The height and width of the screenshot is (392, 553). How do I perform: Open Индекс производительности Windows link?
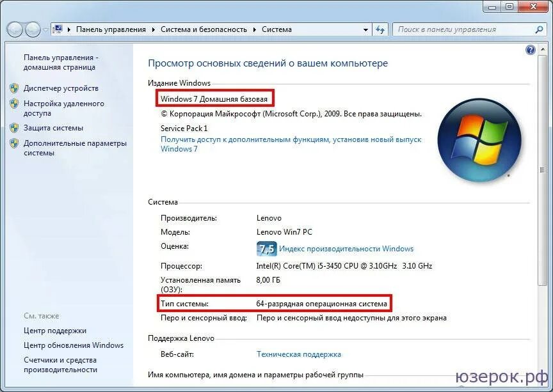pos(346,249)
